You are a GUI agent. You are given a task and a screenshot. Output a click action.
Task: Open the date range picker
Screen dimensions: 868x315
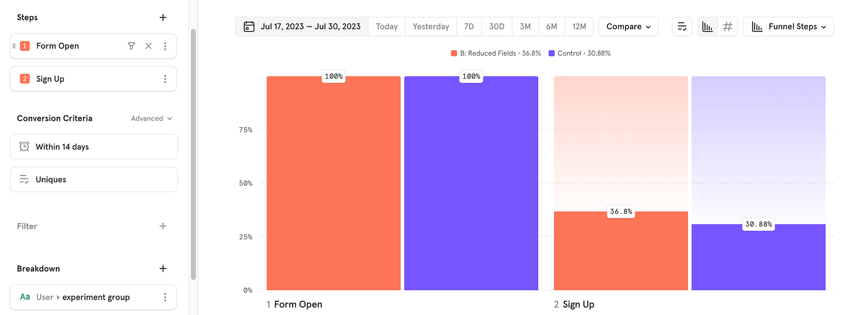click(302, 27)
